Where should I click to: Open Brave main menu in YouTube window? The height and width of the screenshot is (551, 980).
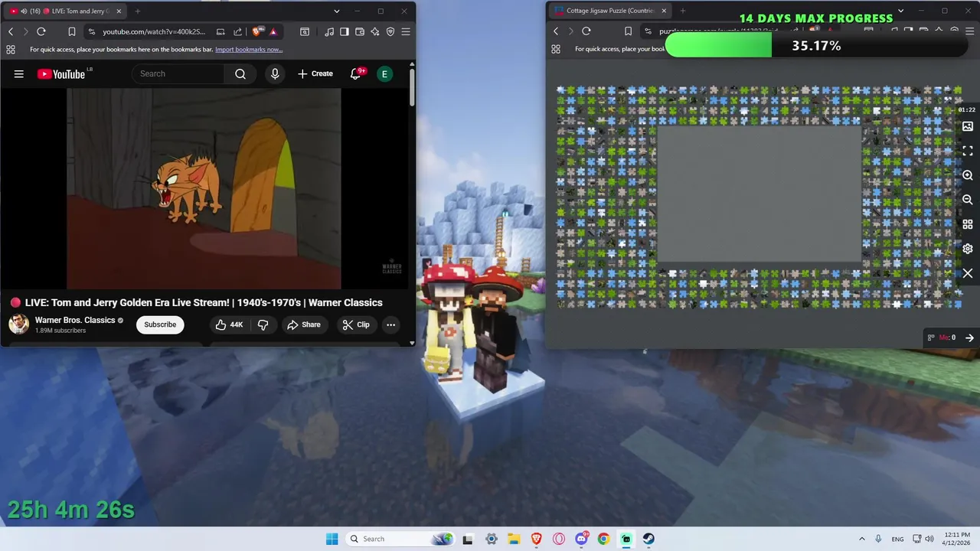406,31
